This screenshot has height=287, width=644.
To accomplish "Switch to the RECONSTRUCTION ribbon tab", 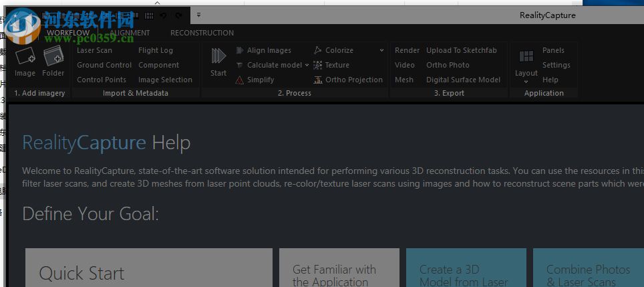I will [x=202, y=33].
